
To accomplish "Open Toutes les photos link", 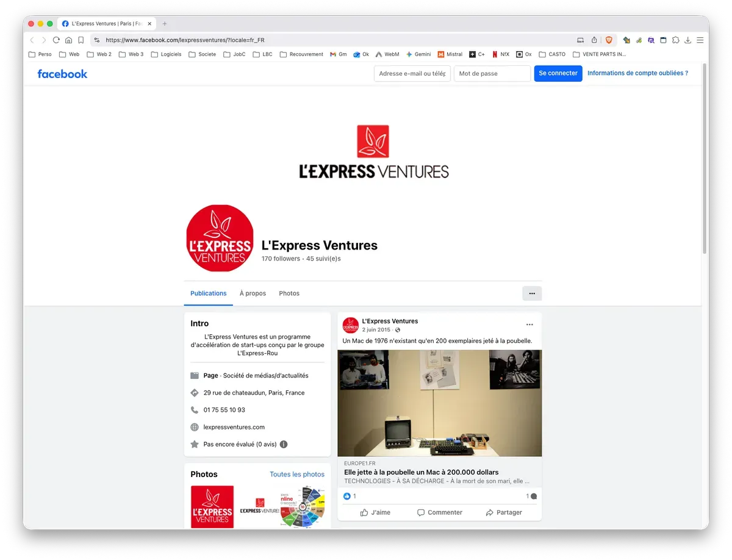I will click(x=297, y=474).
